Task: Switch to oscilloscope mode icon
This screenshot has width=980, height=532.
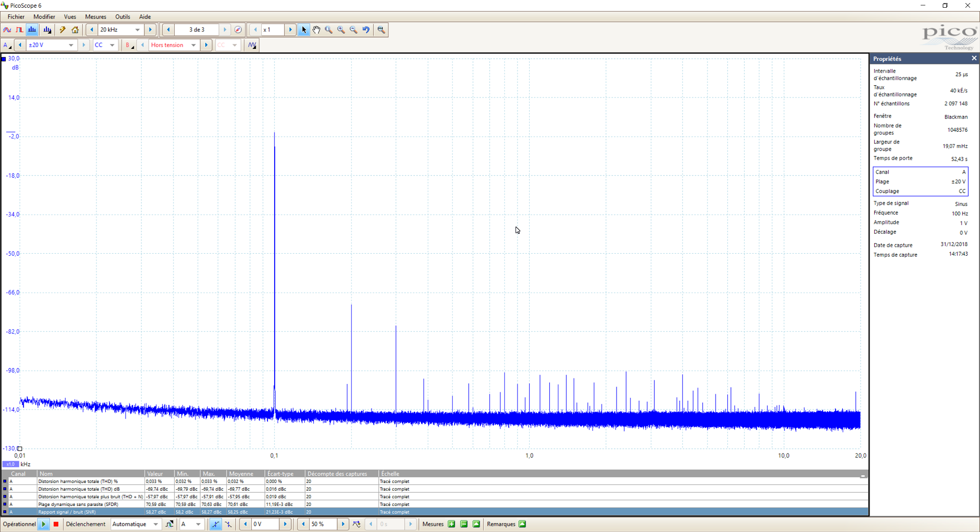Action: [x=7, y=30]
